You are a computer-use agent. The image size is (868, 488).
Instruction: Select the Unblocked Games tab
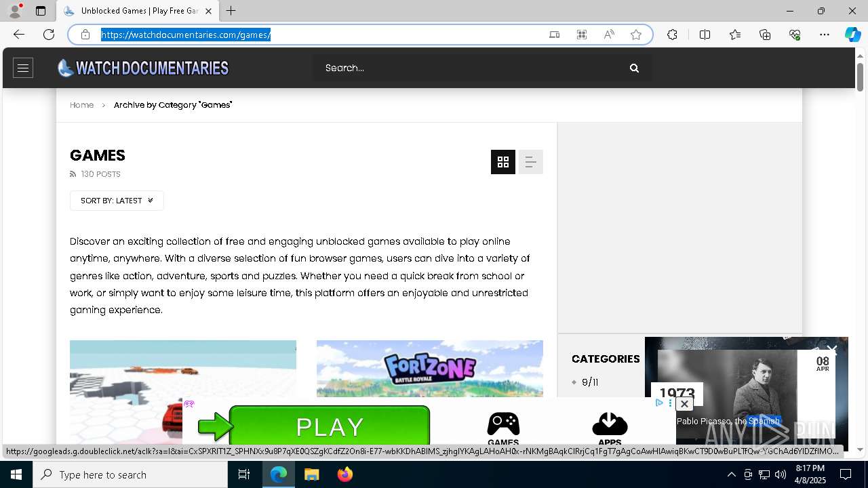tap(138, 11)
